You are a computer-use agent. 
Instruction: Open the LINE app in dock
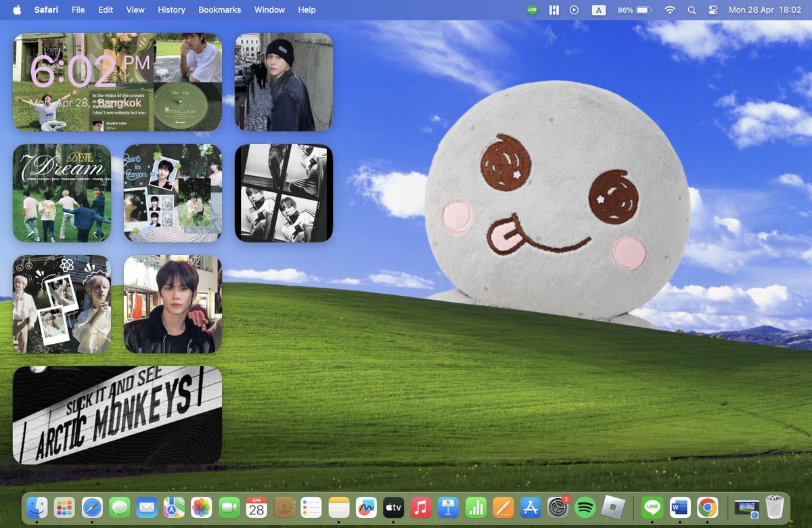(x=652, y=507)
